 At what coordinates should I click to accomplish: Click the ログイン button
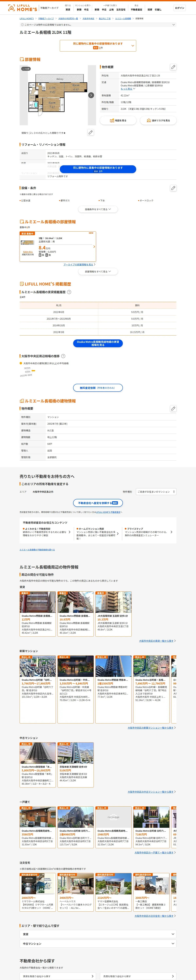pos(180,8)
